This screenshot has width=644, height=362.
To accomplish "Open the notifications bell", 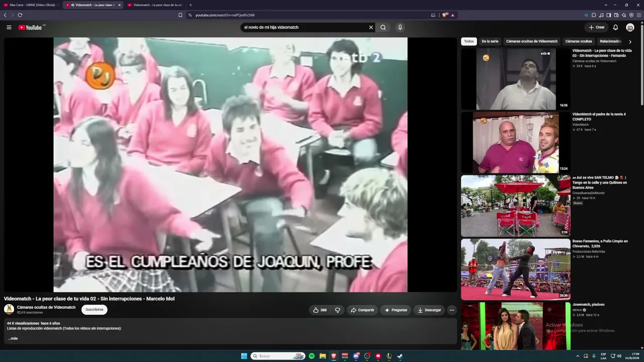I will coord(615,27).
